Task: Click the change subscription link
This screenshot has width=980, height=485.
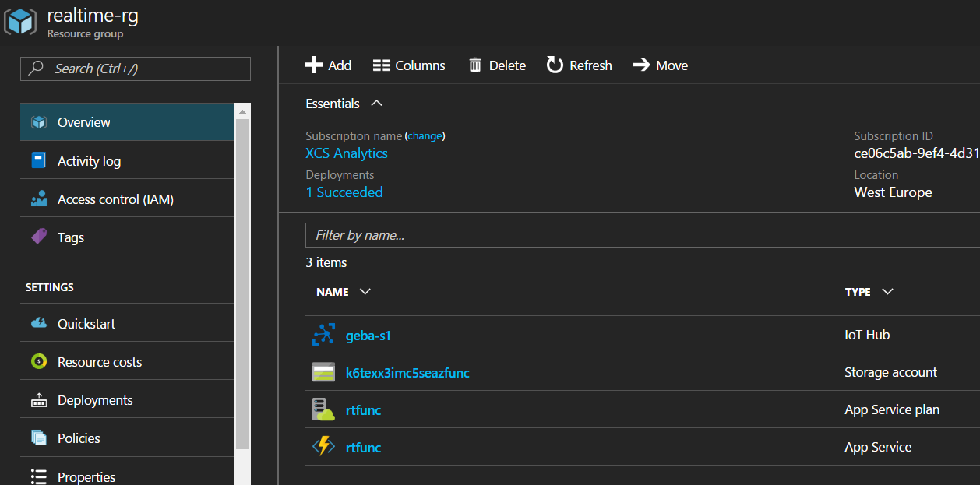Action: tap(425, 136)
